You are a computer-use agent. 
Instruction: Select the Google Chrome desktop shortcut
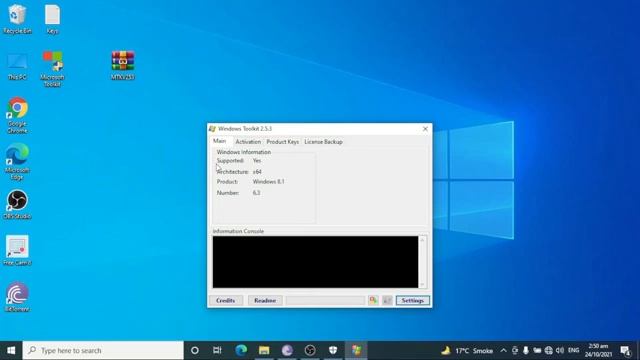tap(17, 115)
